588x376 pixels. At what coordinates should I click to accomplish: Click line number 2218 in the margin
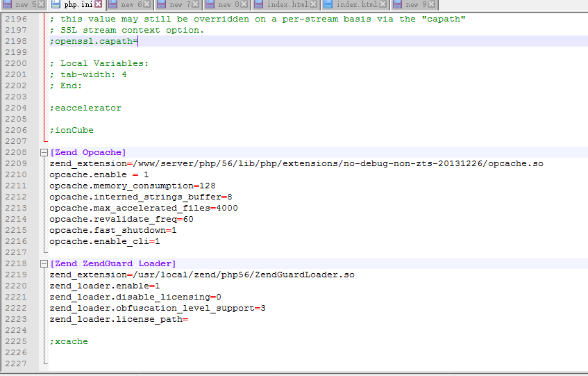tap(16, 263)
